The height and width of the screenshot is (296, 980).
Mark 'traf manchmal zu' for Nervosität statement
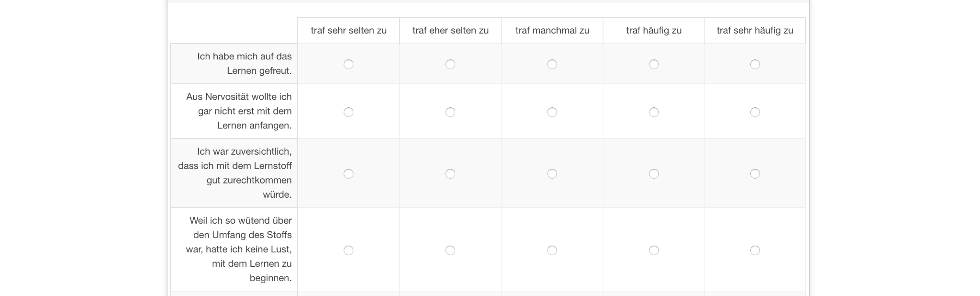552,112
